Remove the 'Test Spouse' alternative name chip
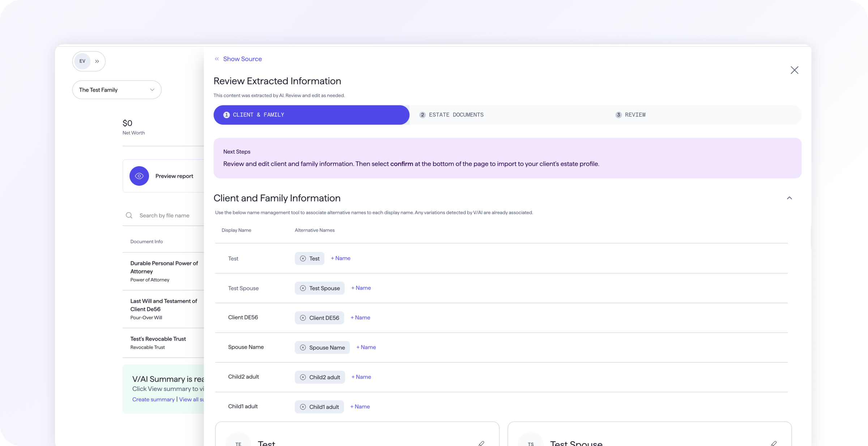The width and height of the screenshot is (868, 446). click(303, 288)
